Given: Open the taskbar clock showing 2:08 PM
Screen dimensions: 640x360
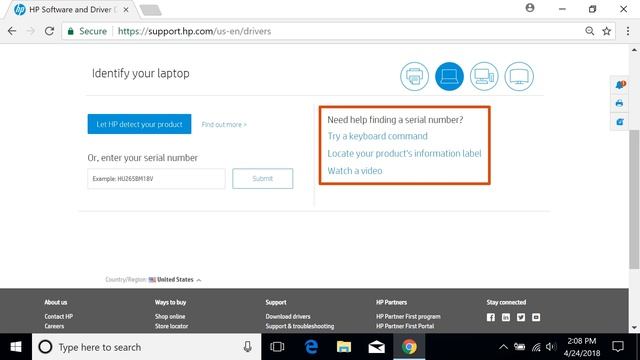Looking at the screenshot, I should click(x=582, y=347).
